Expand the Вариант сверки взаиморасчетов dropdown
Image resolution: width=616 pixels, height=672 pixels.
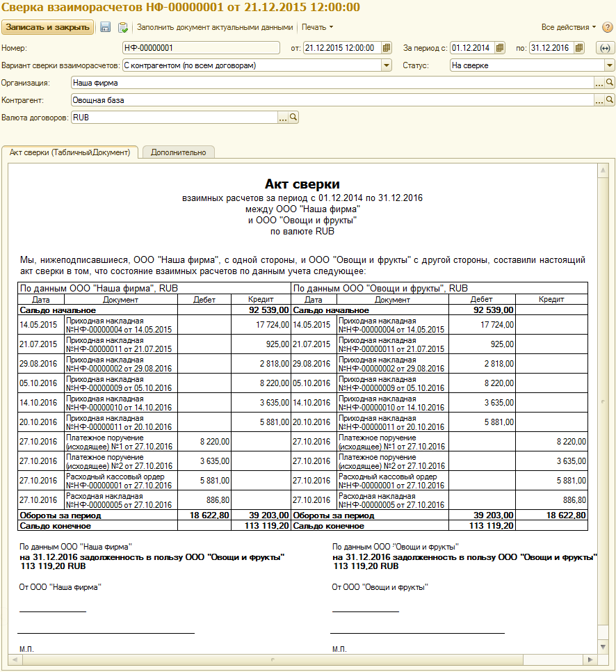[387, 65]
